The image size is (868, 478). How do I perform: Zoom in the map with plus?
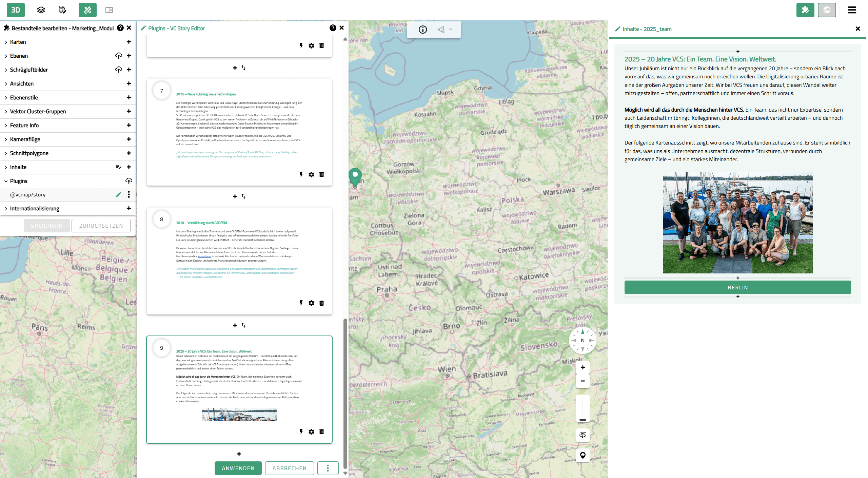583,367
